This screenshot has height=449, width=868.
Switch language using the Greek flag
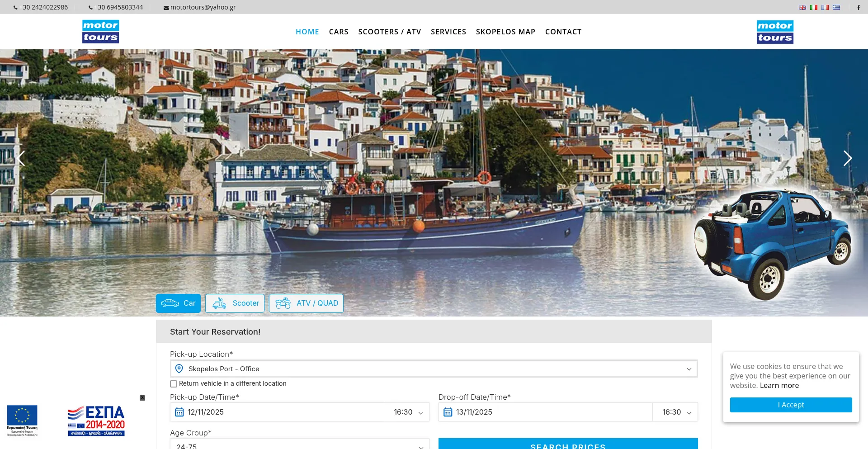click(x=836, y=7)
